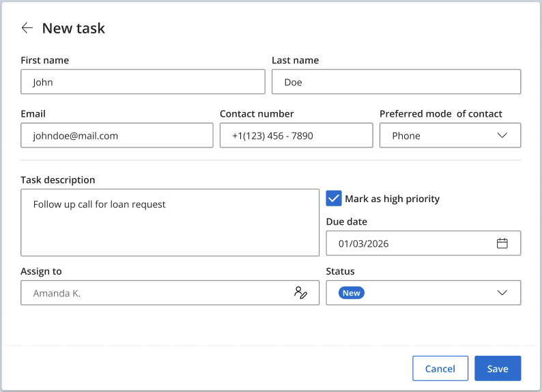Click the Contact number input field
The height and width of the screenshot is (392, 542).
point(296,135)
